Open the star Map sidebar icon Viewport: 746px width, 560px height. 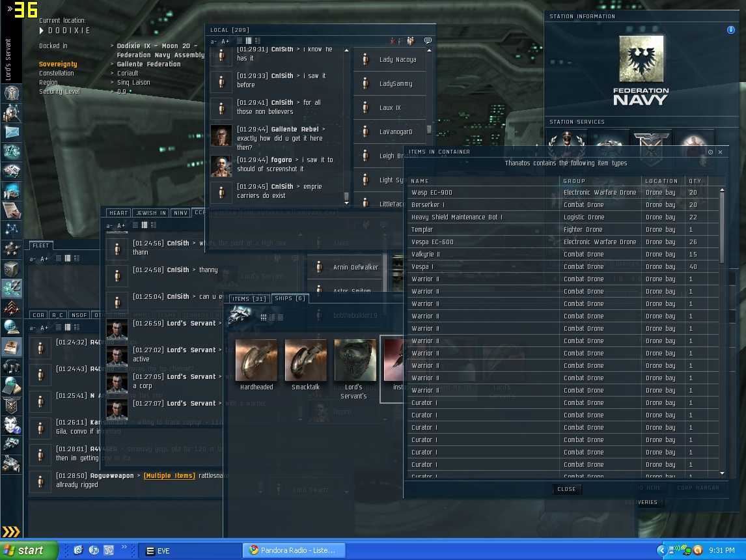click(12, 229)
